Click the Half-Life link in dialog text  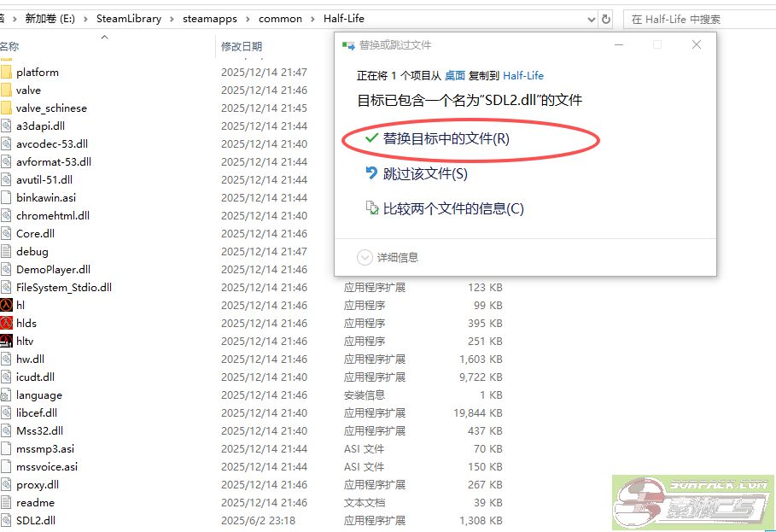[523, 74]
